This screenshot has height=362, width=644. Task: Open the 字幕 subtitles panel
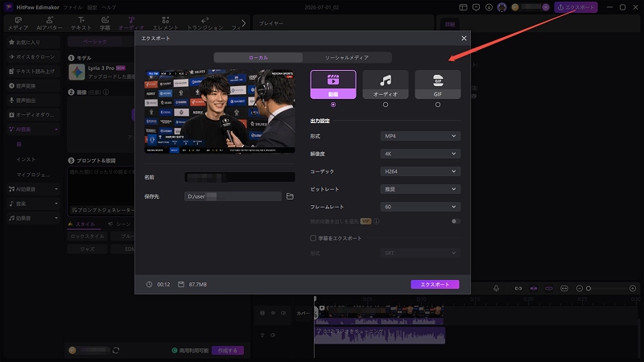pos(105,23)
